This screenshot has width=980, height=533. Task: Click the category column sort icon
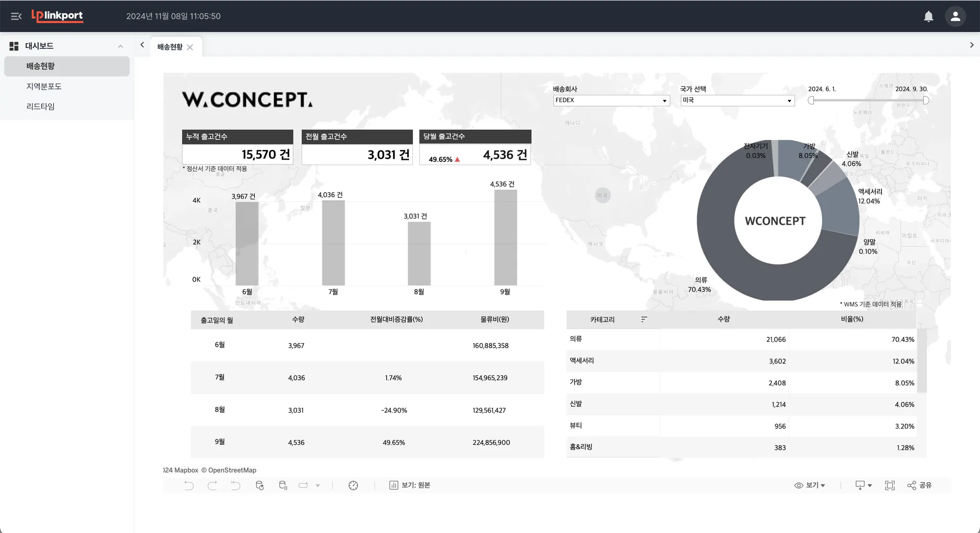[x=644, y=319]
